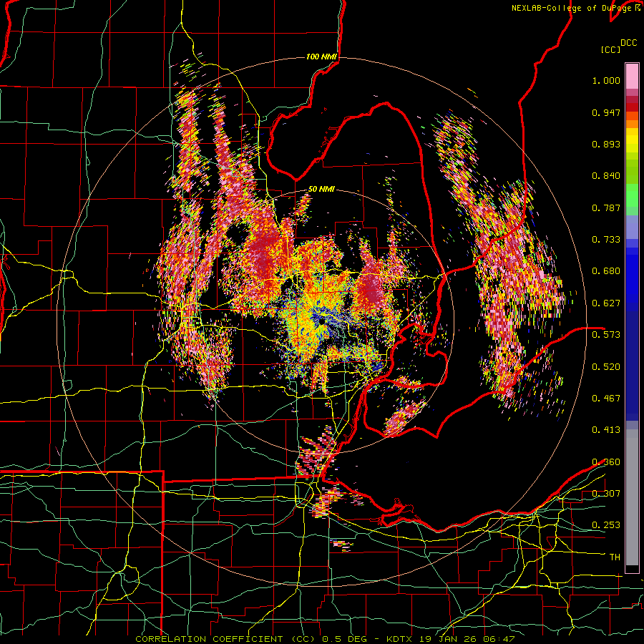The height and width of the screenshot is (644, 644).
Task: Select the 0.840 color bar value
Action: [606, 176]
